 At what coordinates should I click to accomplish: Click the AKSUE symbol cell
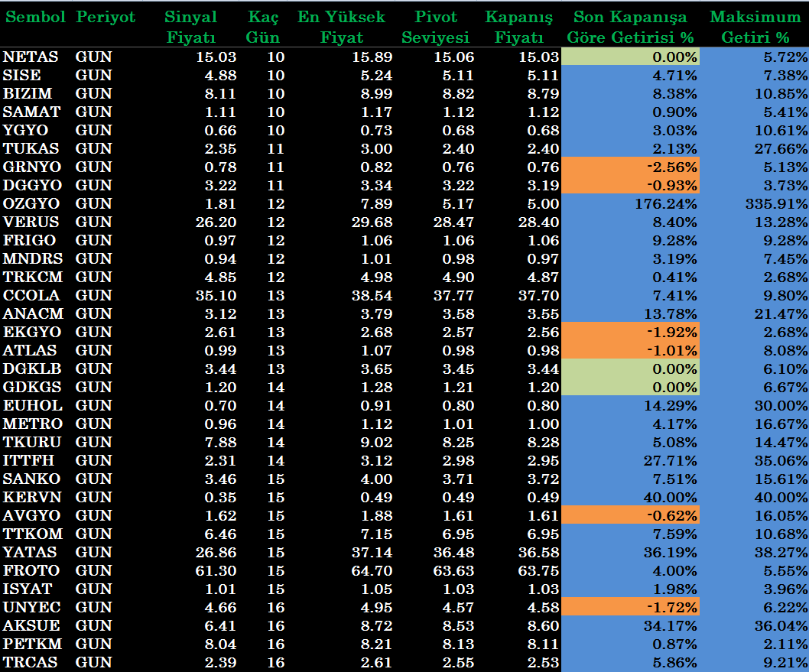tap(31, 625)
